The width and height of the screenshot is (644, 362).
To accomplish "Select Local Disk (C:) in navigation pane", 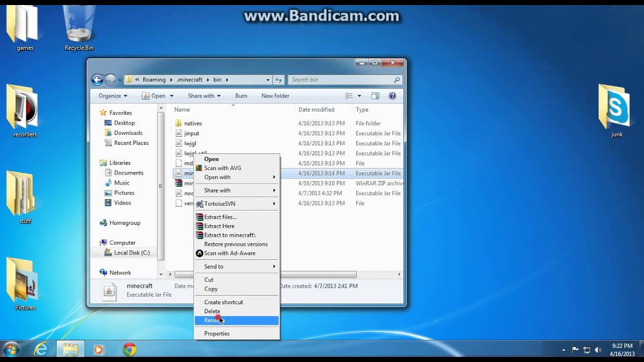I will click(x=132, y=253).
